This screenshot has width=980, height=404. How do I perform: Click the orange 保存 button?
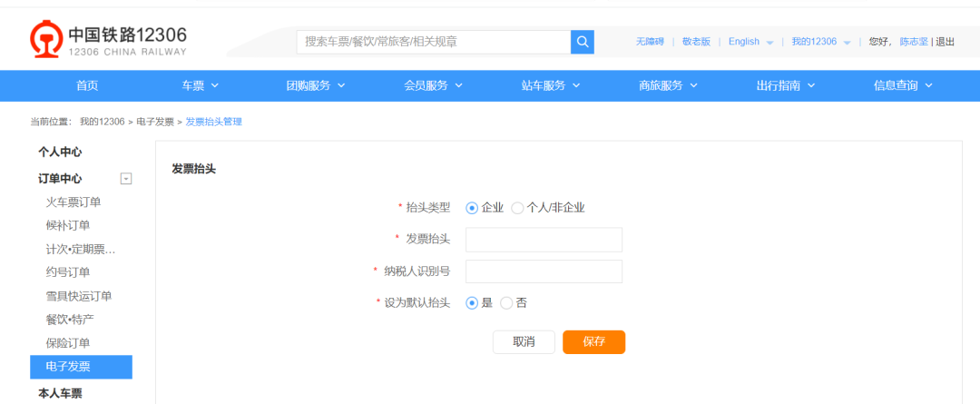coord(593,342)
